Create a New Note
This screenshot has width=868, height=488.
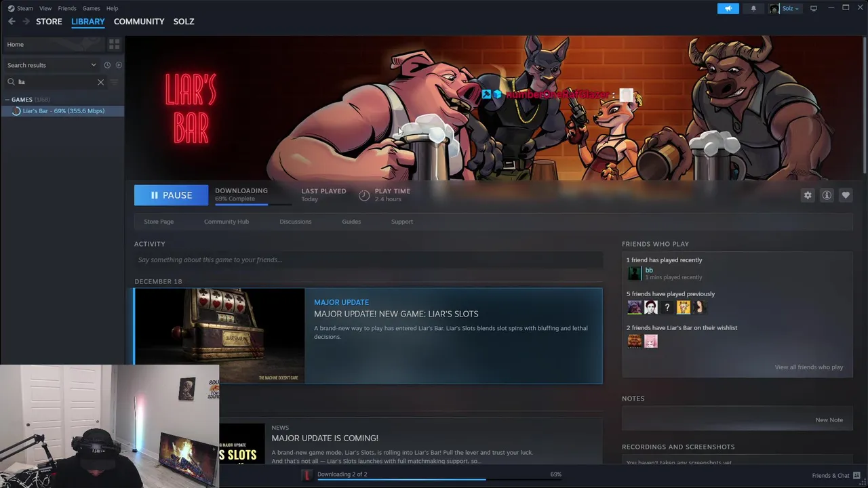[x=829, y=420]
